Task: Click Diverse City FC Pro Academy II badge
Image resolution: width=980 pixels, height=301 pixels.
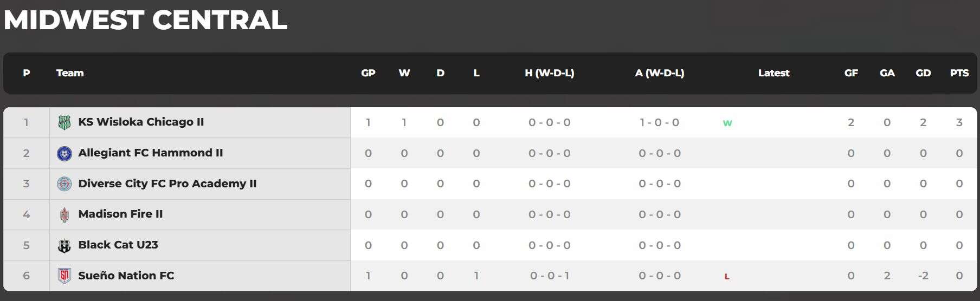Action: (64, 184)
